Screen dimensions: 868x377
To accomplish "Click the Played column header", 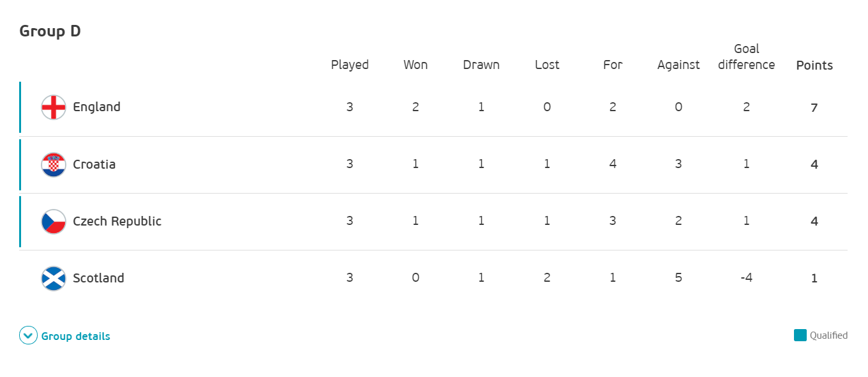I will coord(350,65).
